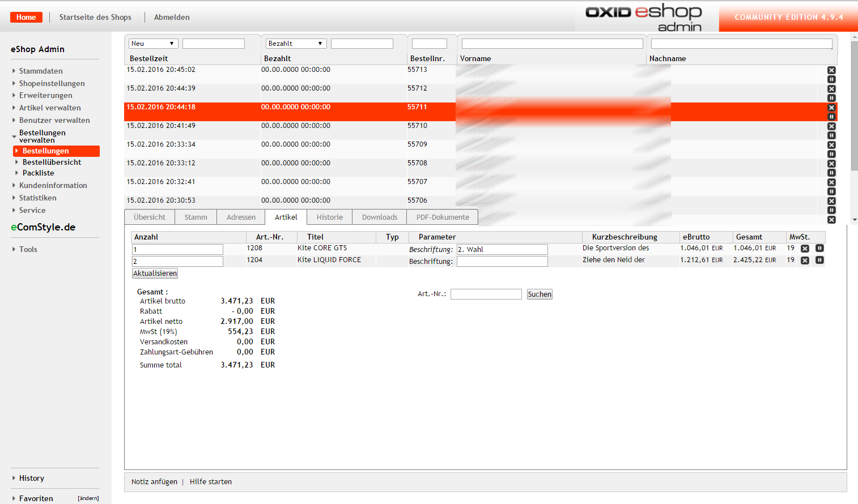Image resolution: width=858 pixels, height=504 pixels.
Task: Cancel order 55710 with the pause icon
Action: tap(831, 135)
